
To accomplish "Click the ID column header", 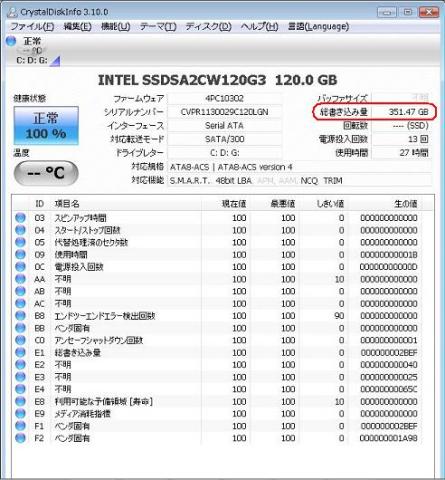I will pyautogui.click(x=39, y=203).
